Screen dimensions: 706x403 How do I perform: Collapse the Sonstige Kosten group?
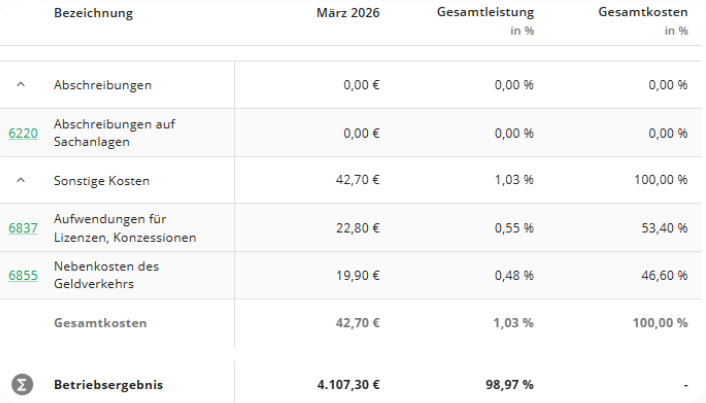pos(22,180)
